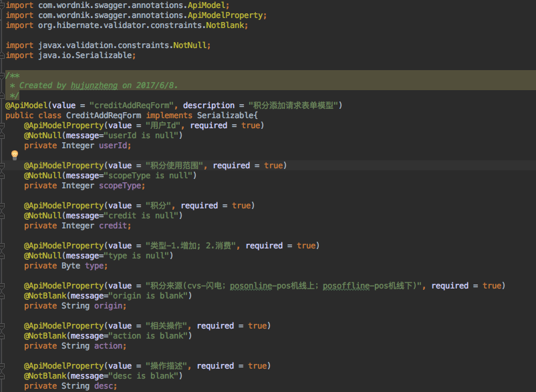The width and height of the screenshot is (536, 392).
Task: Click the CreditAddReqForm class name in the declaration
Action: [x=104, y=116]
